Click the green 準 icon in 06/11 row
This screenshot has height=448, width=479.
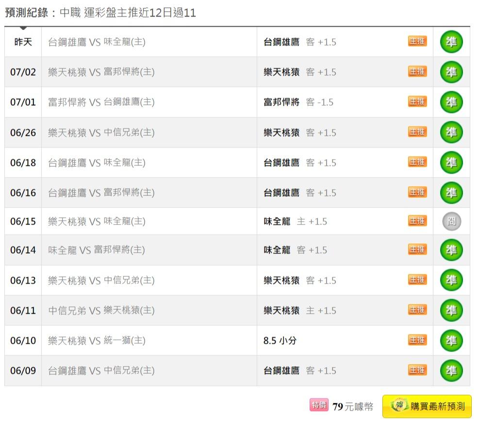[451, 310]
